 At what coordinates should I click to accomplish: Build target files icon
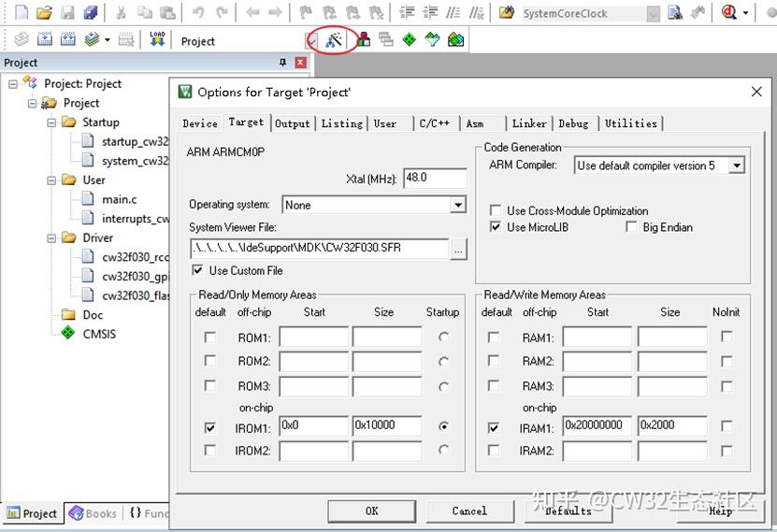(45, 39)
